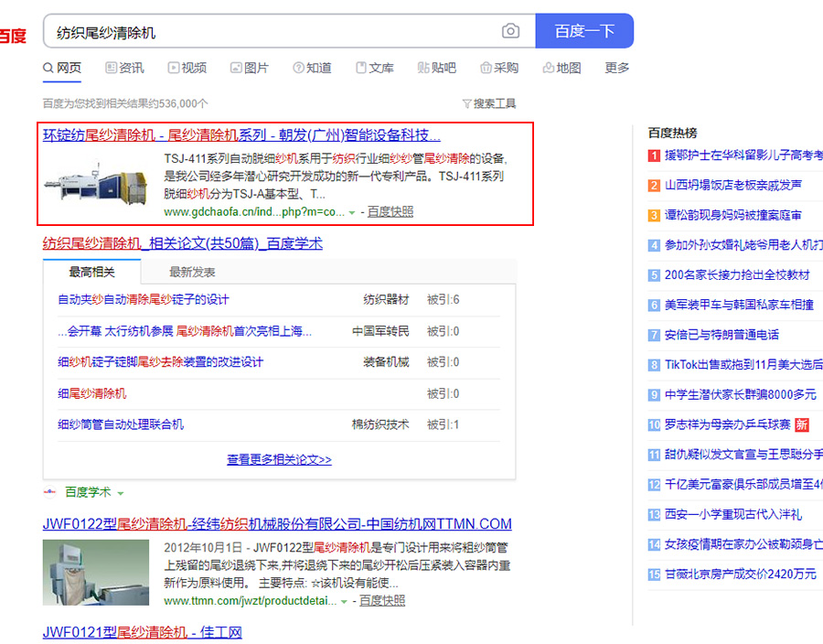This screenshot has height=644, width=823.
Task: Open hot topic 罗志祥为母亲办乒乓球赛
Action: coord(728,424)
